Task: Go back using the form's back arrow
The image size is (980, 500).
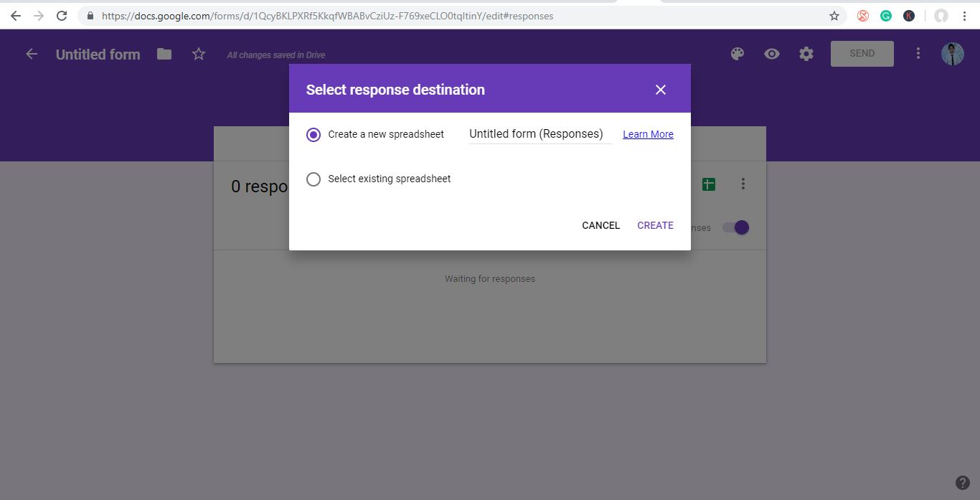Action: click(x=32, y=54)
